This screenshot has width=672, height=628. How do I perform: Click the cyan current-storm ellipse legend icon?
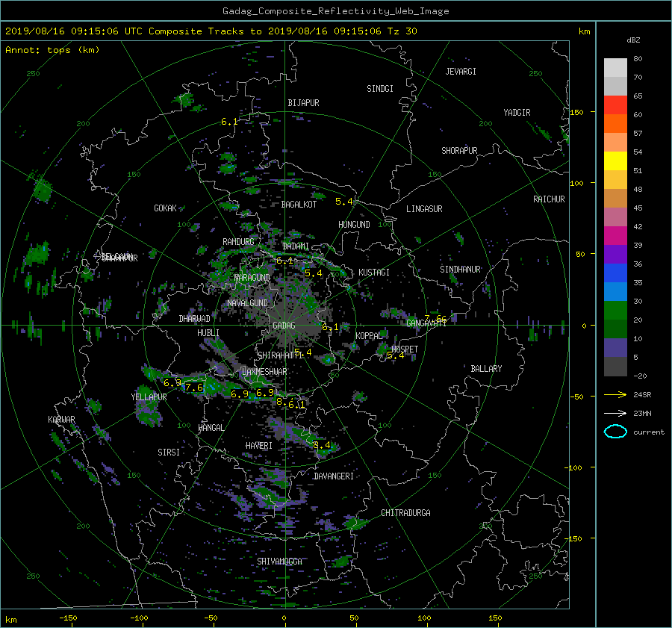click(x=615, y=432)
